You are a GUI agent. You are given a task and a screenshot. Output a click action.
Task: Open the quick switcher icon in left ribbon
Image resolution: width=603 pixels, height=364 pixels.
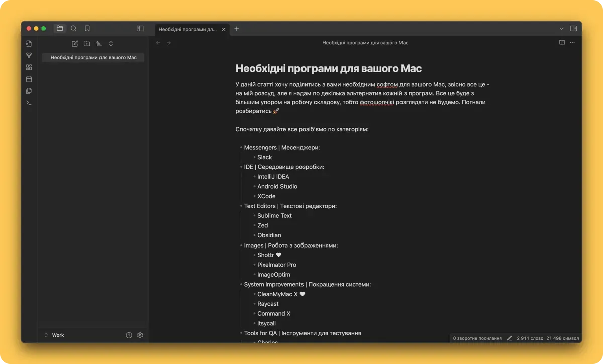click(x=29, y=44)
